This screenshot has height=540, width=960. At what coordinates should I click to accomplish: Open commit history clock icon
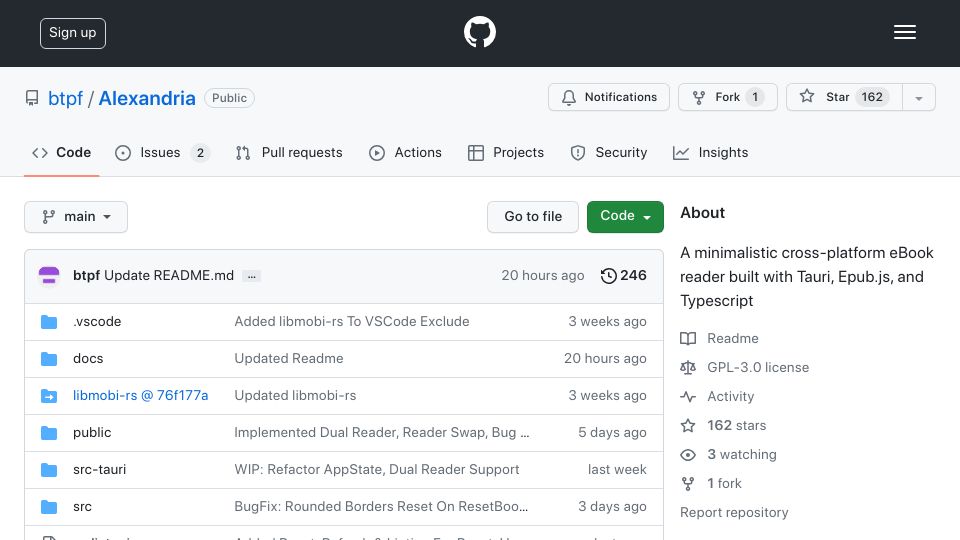(x=609, y=276)
